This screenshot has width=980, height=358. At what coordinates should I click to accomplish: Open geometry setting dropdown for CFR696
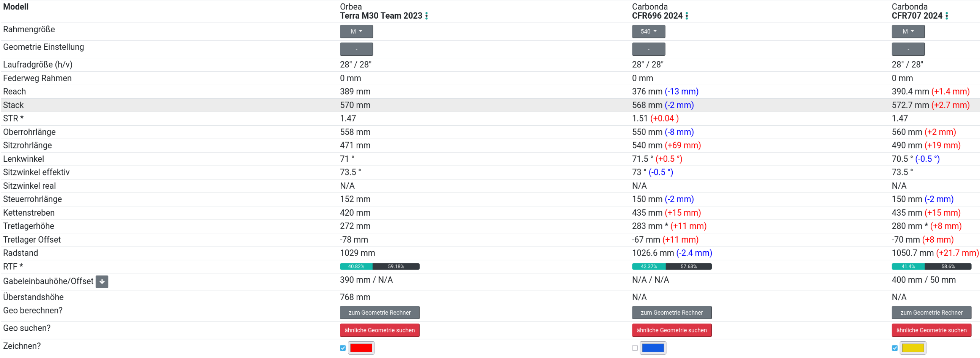coord(648,49)
